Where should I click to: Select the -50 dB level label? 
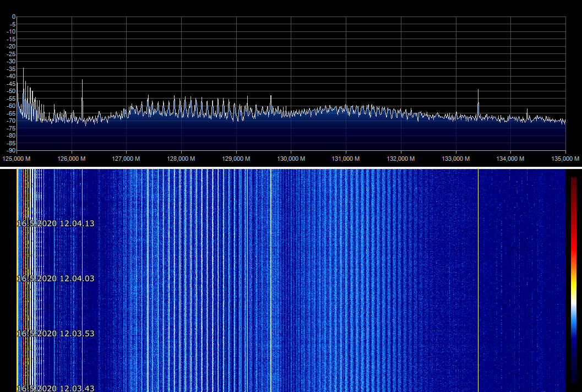(10, 91)
